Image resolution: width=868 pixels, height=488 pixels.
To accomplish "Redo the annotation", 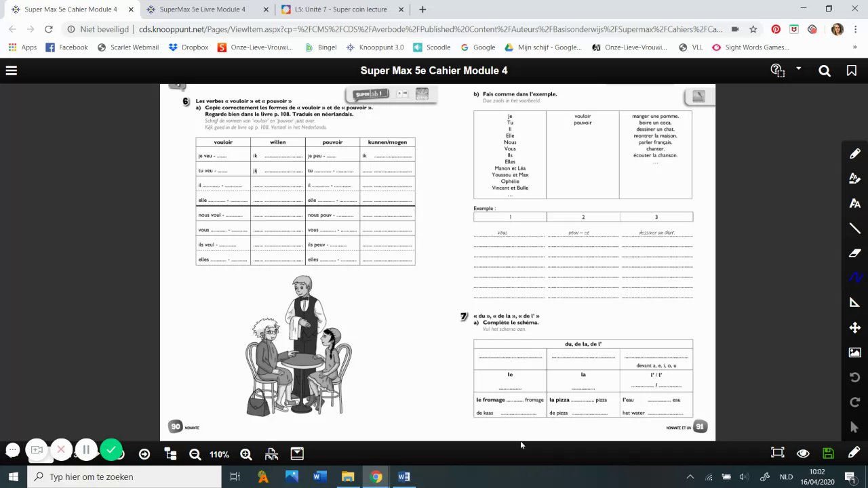I will pyautogui.click(x=855, y=403).
